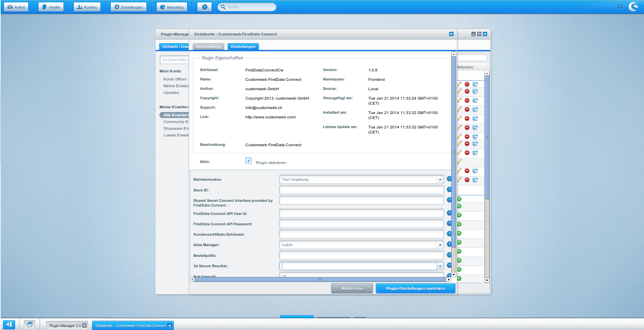This screenshot has width=644, height=330.
Task: Click the Kundenzertifikats-Schlüssel input field
Action: click(x=361, y=234)
